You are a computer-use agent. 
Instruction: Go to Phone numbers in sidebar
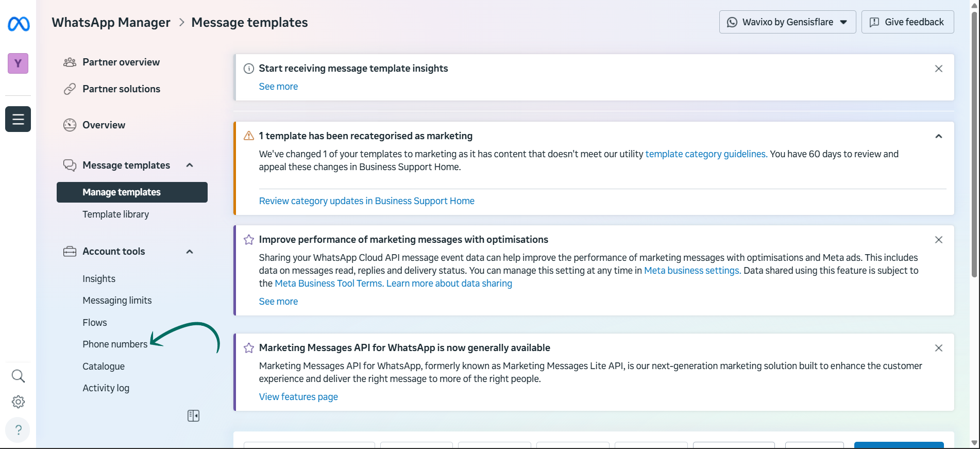tap(115, 344)
